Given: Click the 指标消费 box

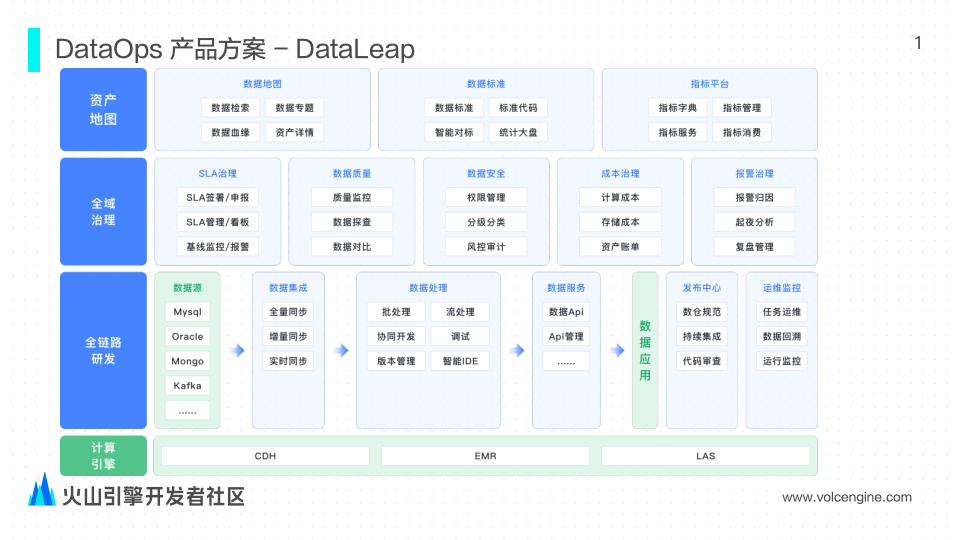Looking at the screenshot, I should pos(742,132).
